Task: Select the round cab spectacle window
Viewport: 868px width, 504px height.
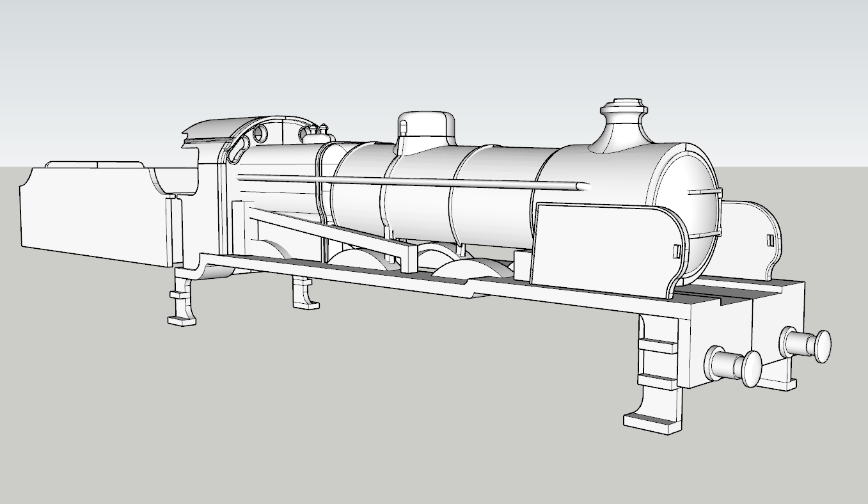Action: (x=261, y=134)
